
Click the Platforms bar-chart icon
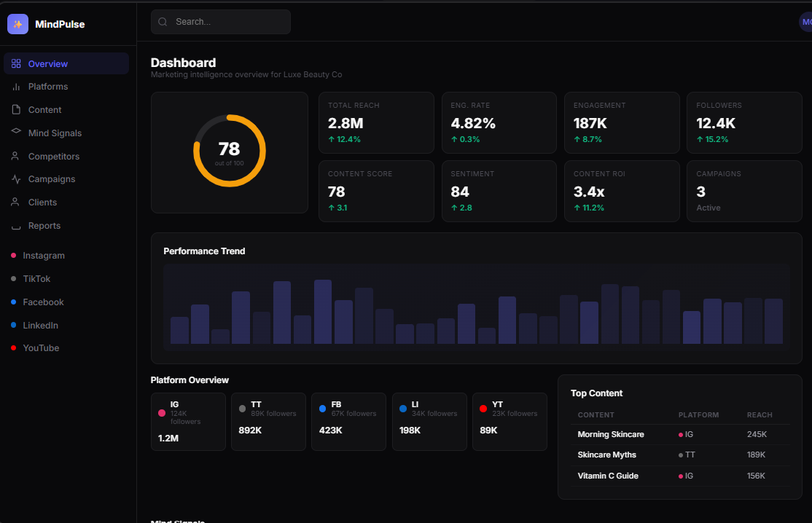pyautogui.click(x=16, y=87)
